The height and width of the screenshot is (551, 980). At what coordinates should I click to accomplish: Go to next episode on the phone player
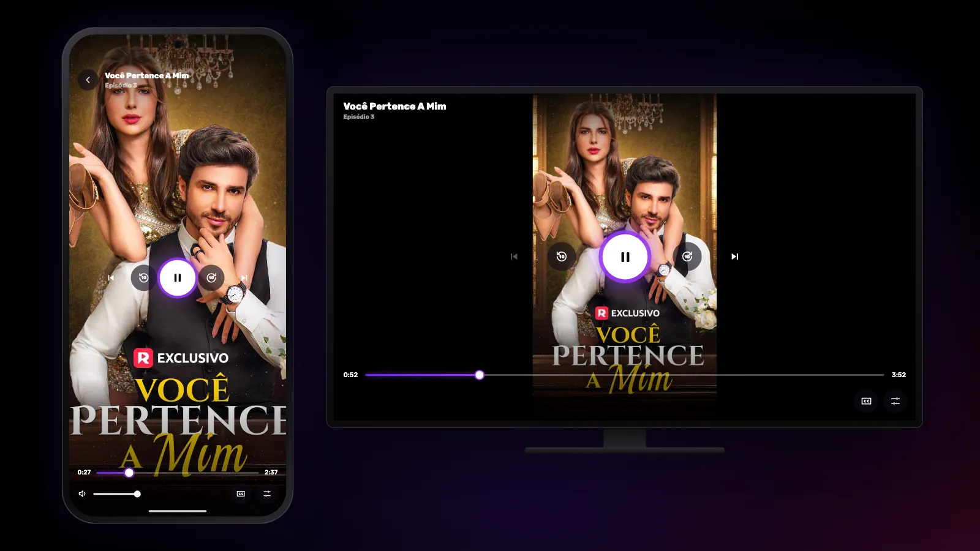(244, 278)
